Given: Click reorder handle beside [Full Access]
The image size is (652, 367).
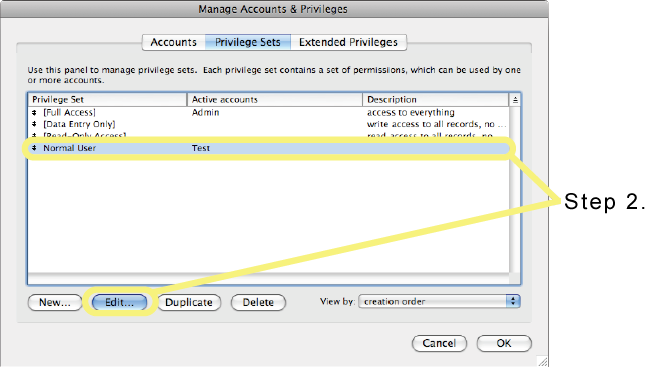Looking at the screenshot, I should point(34,112).
